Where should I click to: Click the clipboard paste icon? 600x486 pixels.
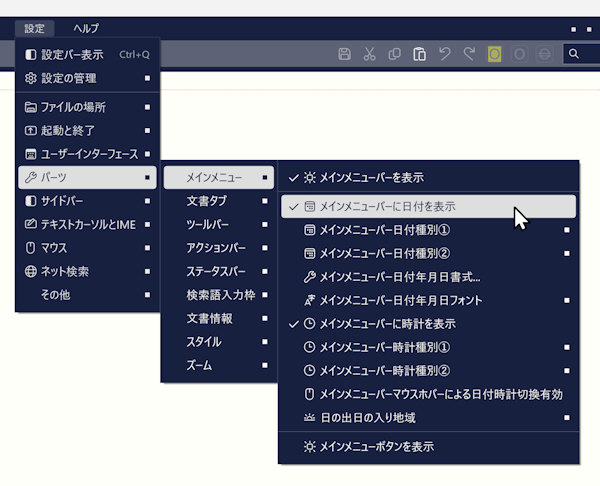[420, 54]
